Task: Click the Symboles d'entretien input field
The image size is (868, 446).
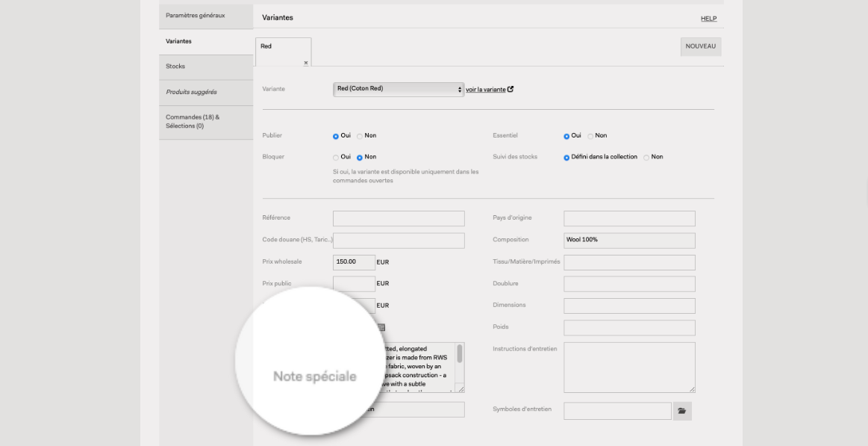Action: point(617,411)
